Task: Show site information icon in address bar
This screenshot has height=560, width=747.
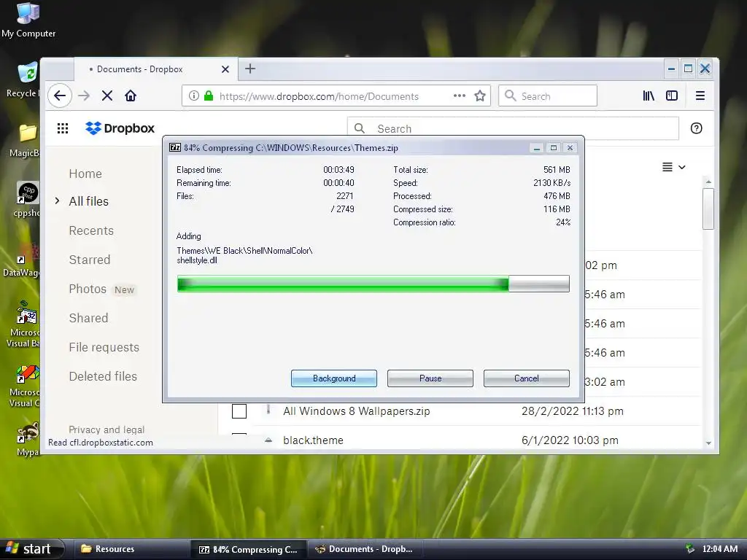Action: [194, 96]
